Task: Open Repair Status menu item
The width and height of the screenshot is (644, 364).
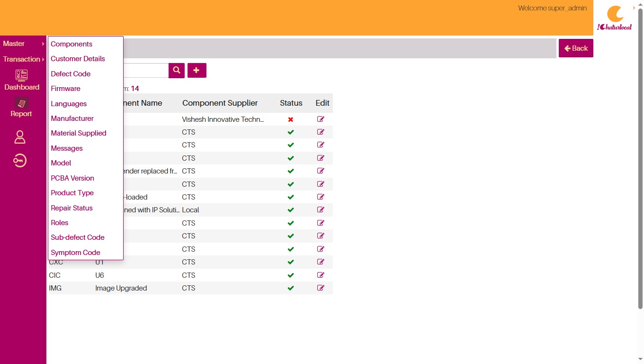Action: 72,208
